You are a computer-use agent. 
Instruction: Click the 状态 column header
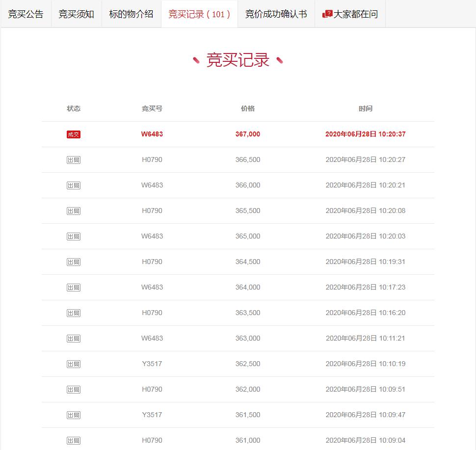pyautogui.click(x=73, y=108)
